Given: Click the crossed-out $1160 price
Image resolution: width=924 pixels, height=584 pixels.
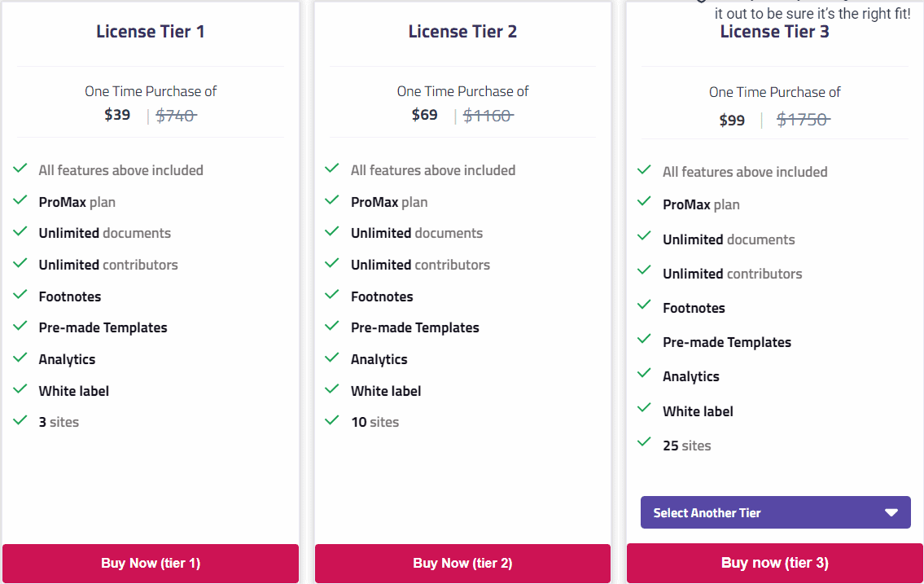Looking at the screenshot, I should (488, 116).
